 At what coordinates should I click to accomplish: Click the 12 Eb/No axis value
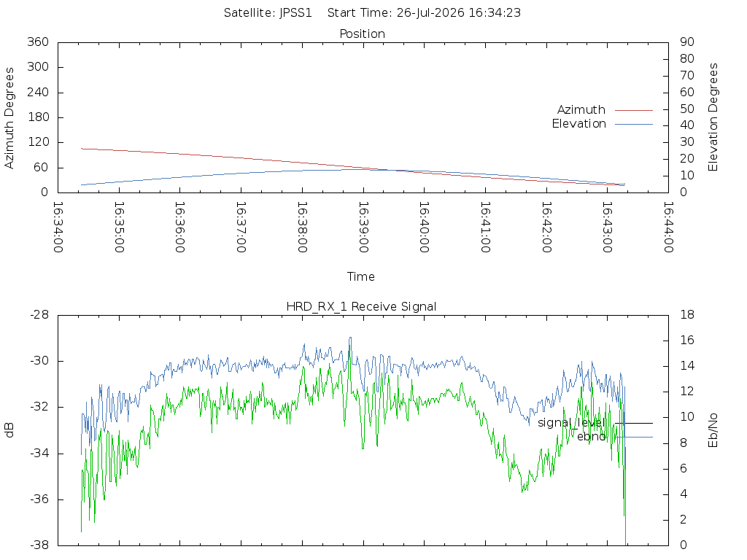[687, 392]
